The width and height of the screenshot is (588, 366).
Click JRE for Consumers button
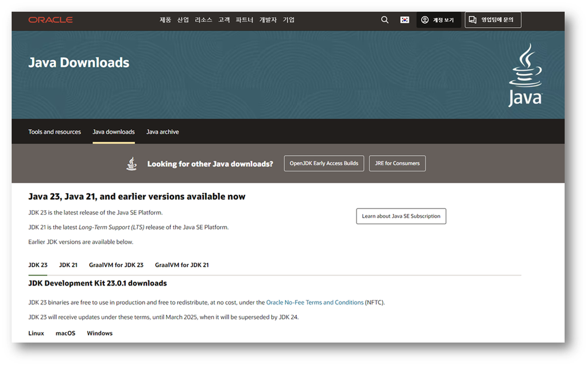(397, 163)
